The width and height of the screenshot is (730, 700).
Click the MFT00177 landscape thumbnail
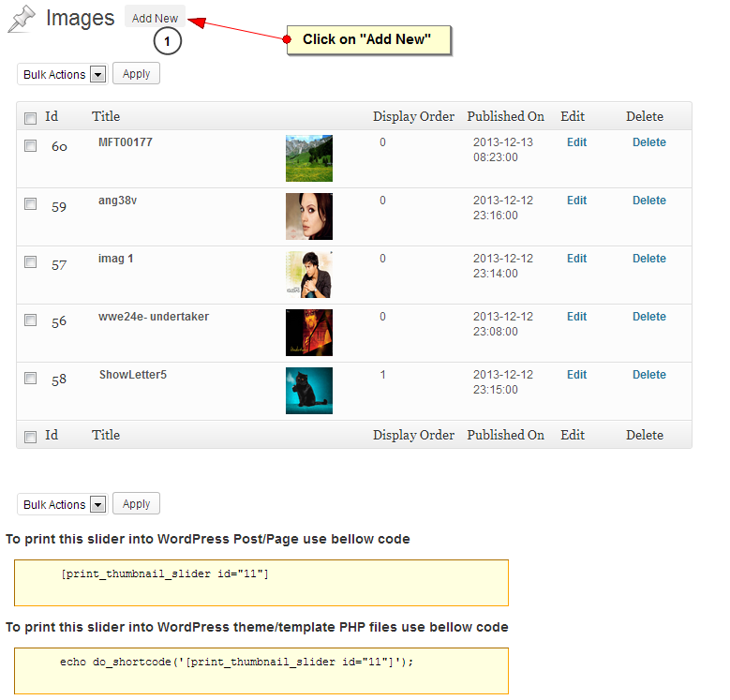click(309, 158)
